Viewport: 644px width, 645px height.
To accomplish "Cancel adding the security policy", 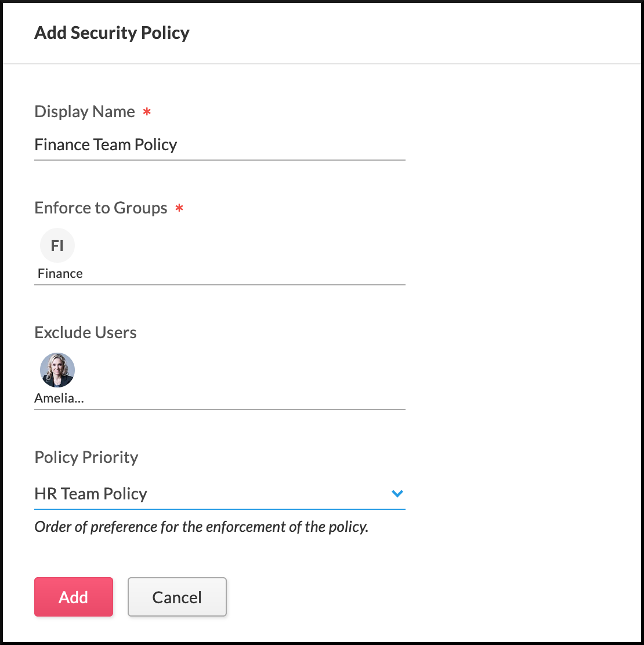I will click(x=177, y=597).
